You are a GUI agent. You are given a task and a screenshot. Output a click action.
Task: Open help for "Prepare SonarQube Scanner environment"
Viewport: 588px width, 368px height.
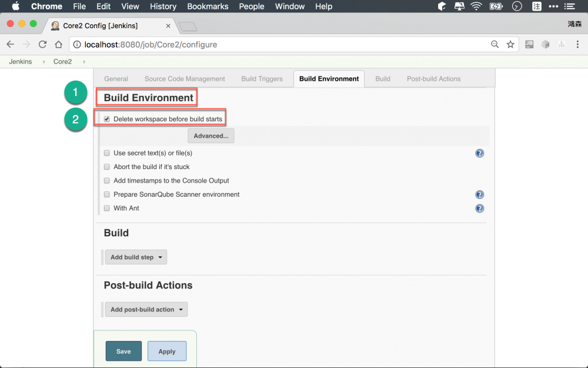point(480,194)
